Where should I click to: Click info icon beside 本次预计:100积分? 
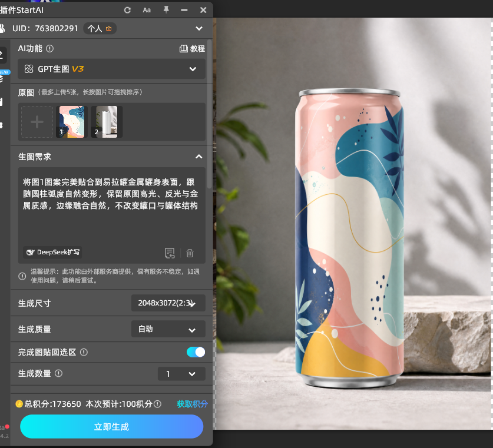[x=157, y=404]
